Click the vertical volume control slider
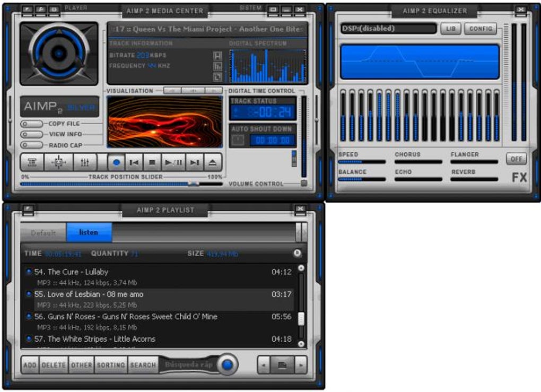541x392 pixels. 304,137
